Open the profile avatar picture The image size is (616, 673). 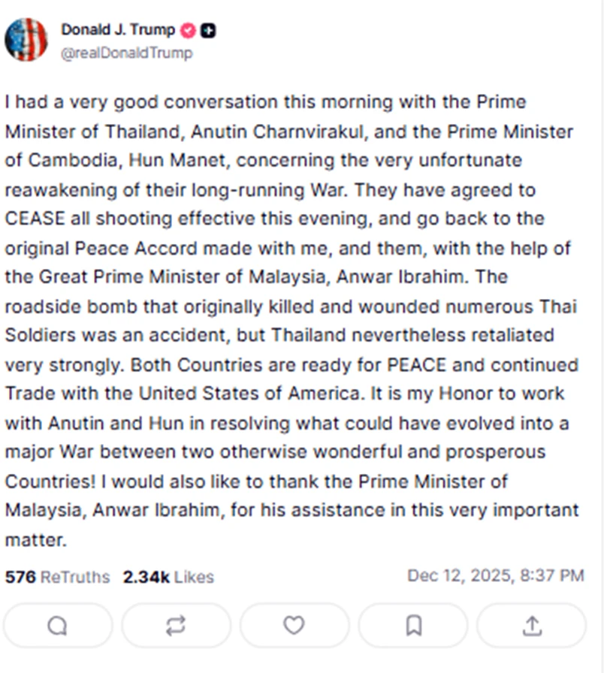click(26, 40)
